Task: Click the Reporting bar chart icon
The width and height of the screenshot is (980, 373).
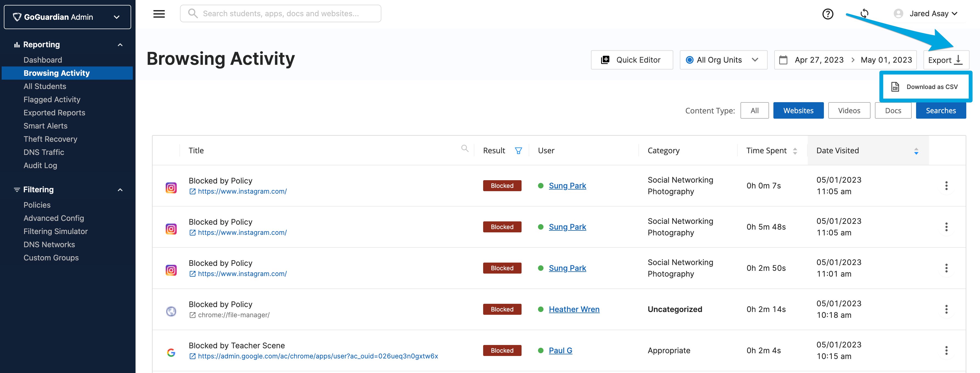Action: coord(17,44)
